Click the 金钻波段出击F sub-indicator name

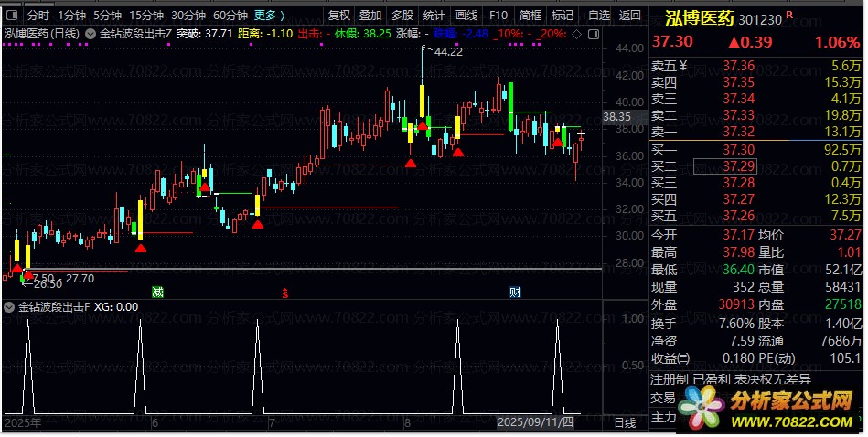click(54, 307)
